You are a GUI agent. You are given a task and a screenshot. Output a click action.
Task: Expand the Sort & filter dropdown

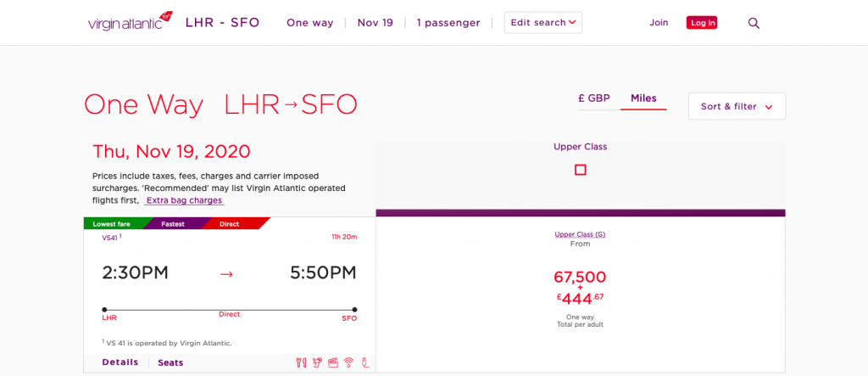tap(737, 107)
